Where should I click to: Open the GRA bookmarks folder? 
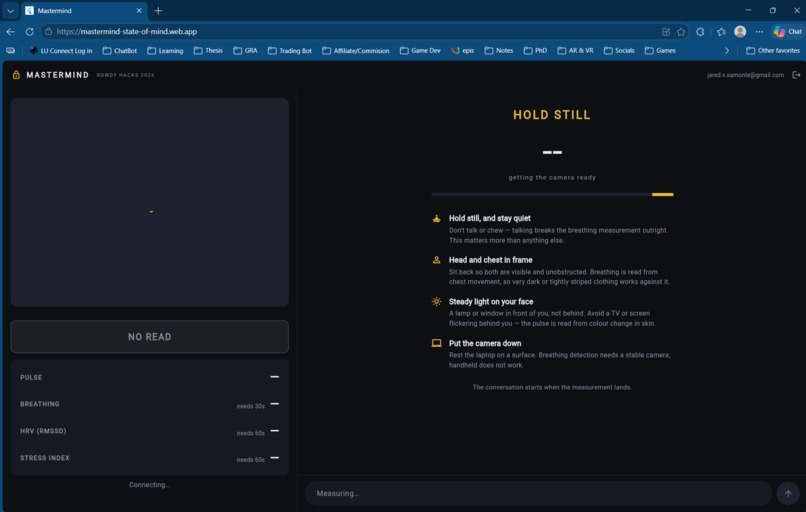(x=245, y=50)
